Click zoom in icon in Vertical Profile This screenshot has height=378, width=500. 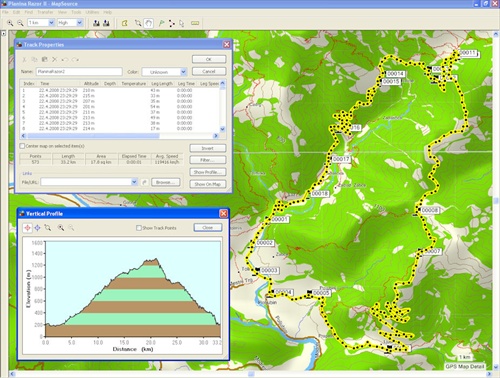pyautogui.click(x=61, y=228)
